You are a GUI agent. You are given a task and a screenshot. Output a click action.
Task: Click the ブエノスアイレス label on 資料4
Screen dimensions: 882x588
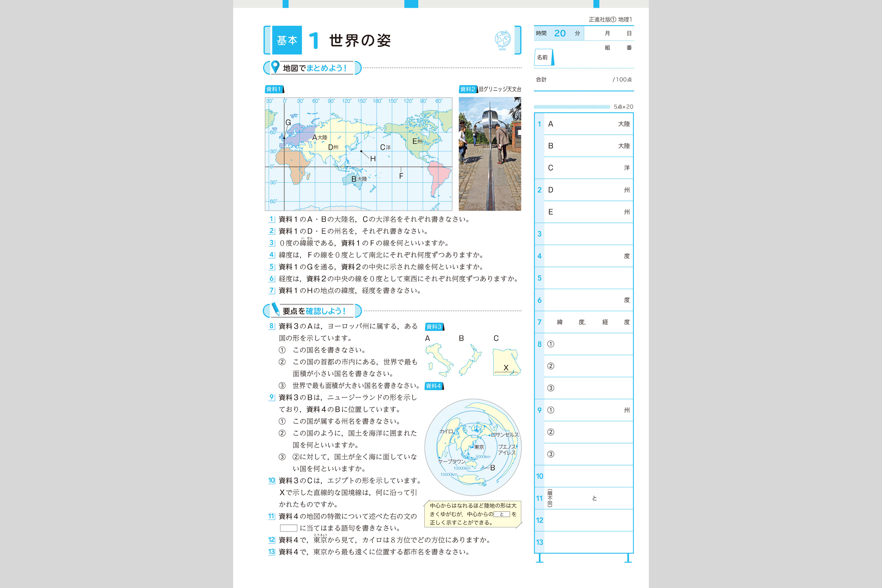pyautogui.click(x=507, y=450)
